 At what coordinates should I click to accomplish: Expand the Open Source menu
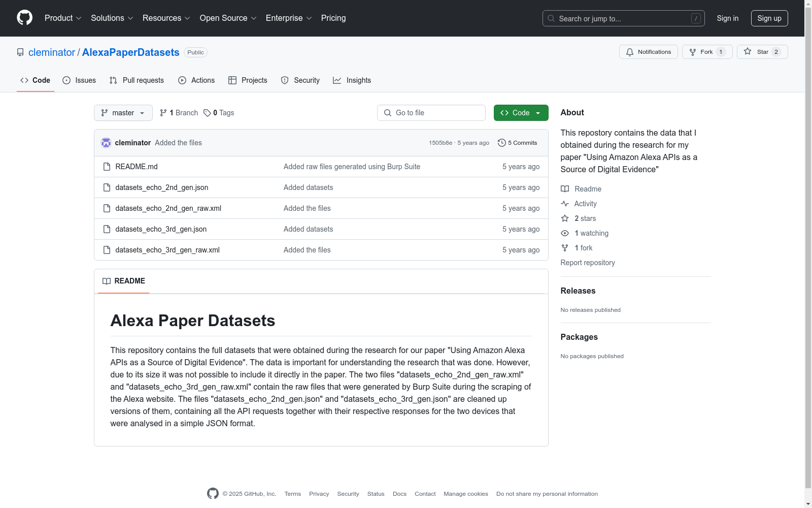(228, 18)
